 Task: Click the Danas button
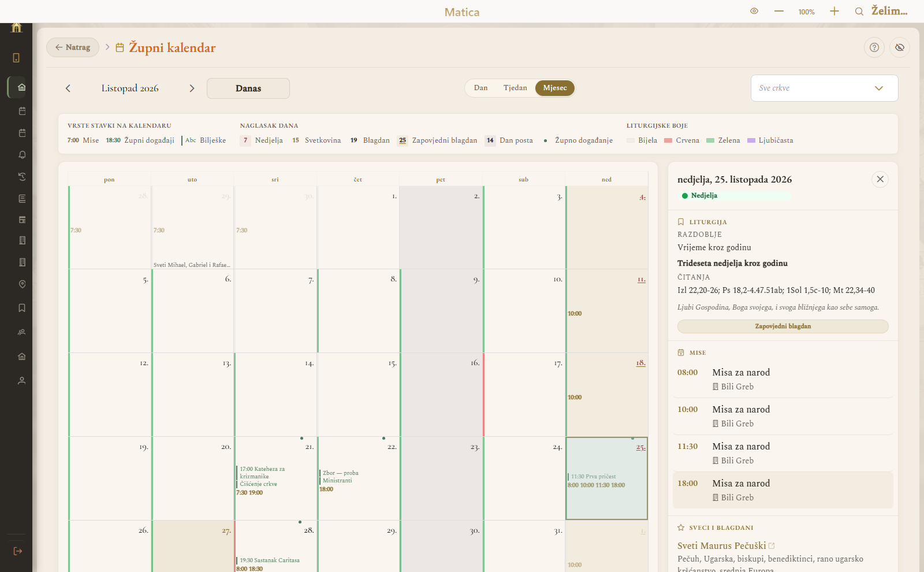248,88
